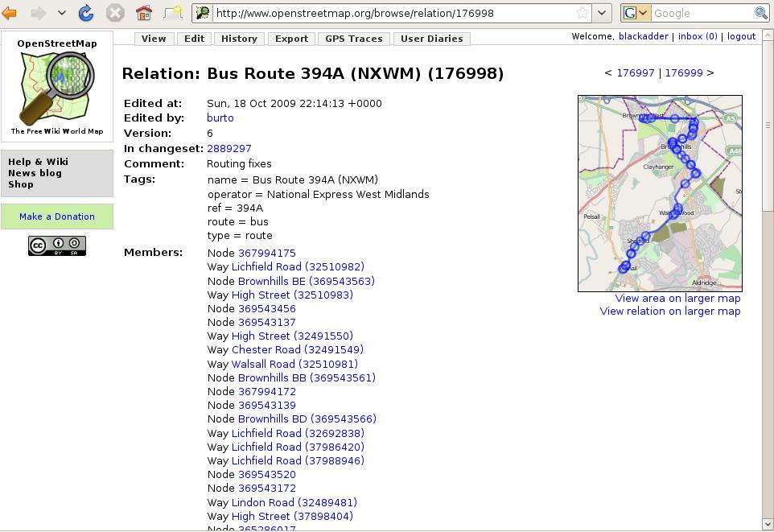This screenshot has height=532, width=774.
Task: Go to the Home page icon
Action: point(144,13)
